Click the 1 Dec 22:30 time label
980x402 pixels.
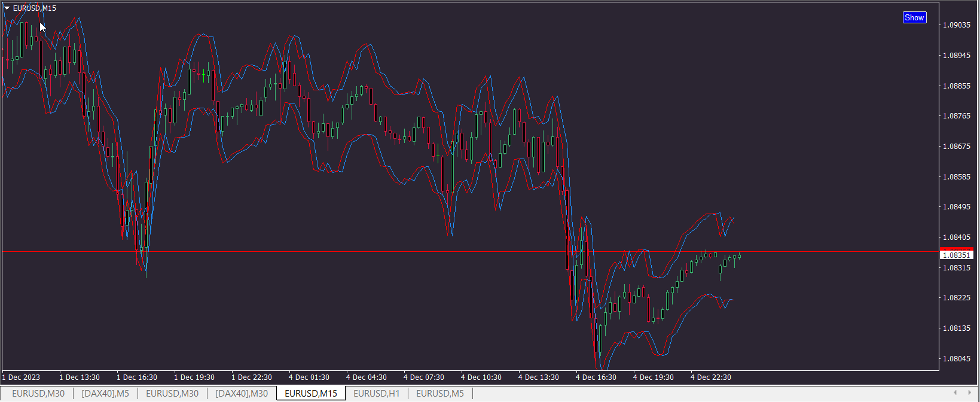pyautogui.click(x=252, y=377)
